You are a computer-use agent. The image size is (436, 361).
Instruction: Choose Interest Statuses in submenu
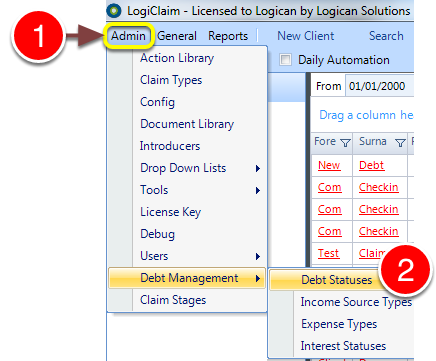pyautogui.click(x=343, y=346)
